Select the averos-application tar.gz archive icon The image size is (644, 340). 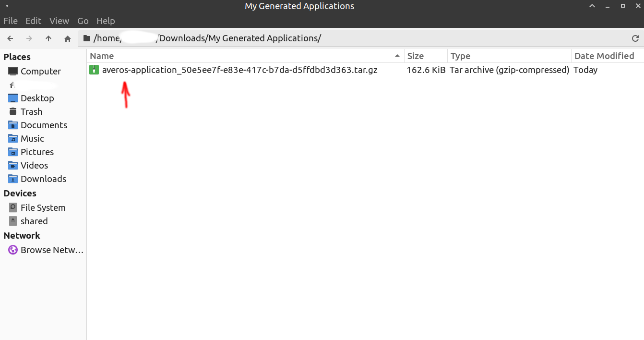click(94, 70)
